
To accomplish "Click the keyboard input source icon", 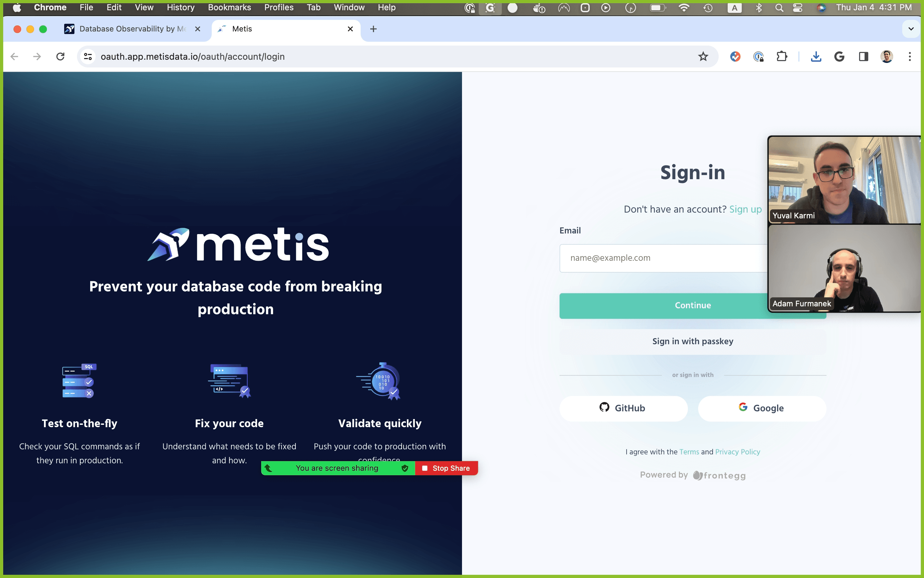I will tap(734, 8).
